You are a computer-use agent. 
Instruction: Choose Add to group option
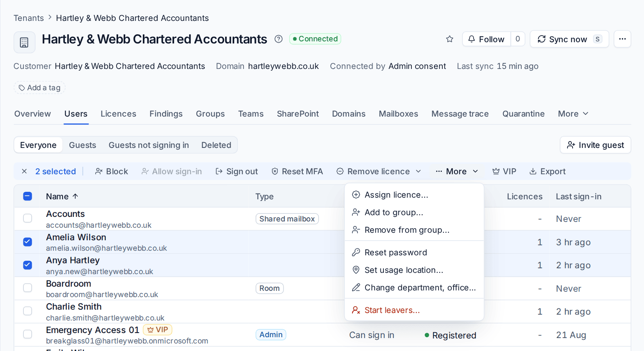[x=414, y=212]
